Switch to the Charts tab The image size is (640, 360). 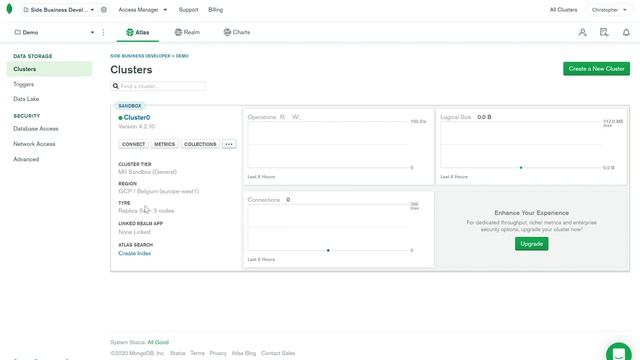tap(237, 32)
